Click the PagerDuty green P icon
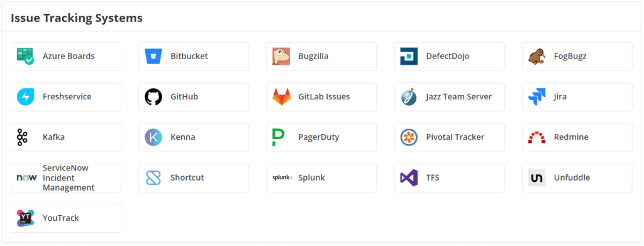 pos(278,137)
